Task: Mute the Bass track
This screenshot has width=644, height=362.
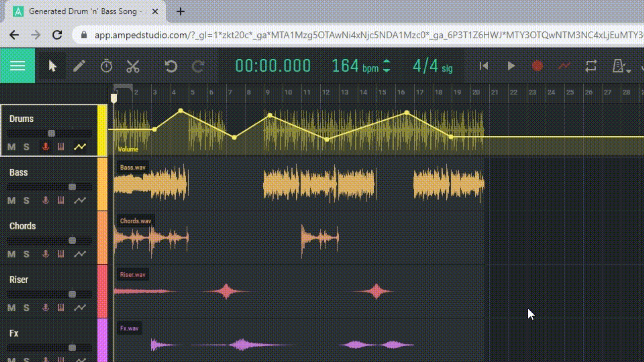Action: click(x=11, y=200)
